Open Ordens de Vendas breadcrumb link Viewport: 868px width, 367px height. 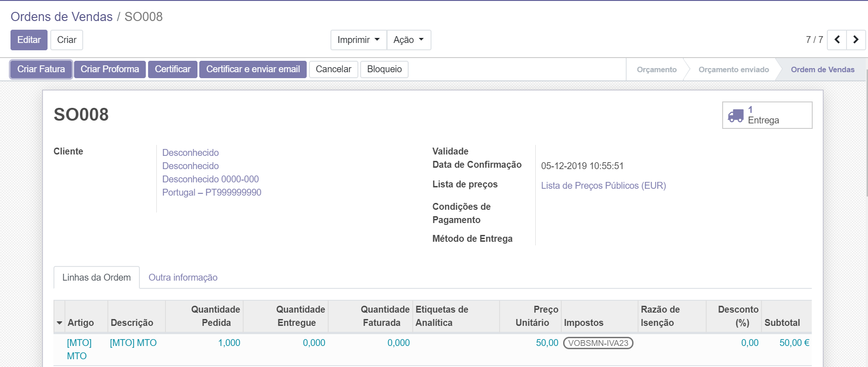[x=61, y=17]
